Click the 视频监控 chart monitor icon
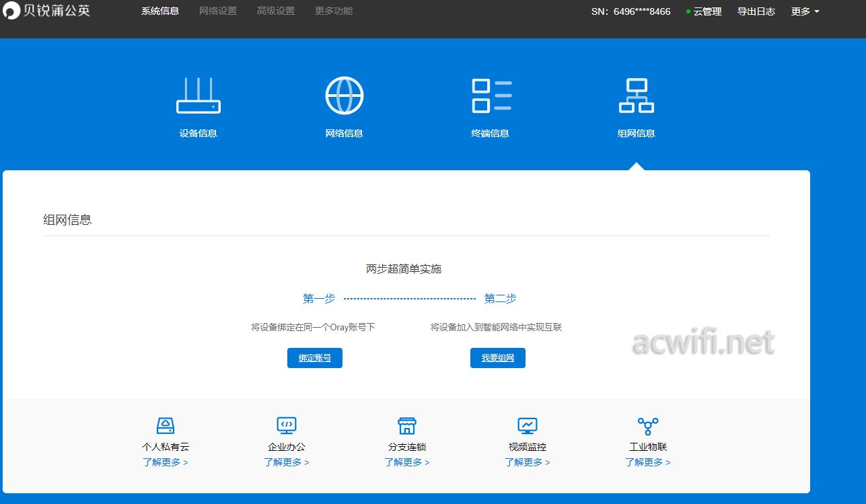Image resolution: width=866 pixels, height=504 pixels. pos(527,425)
